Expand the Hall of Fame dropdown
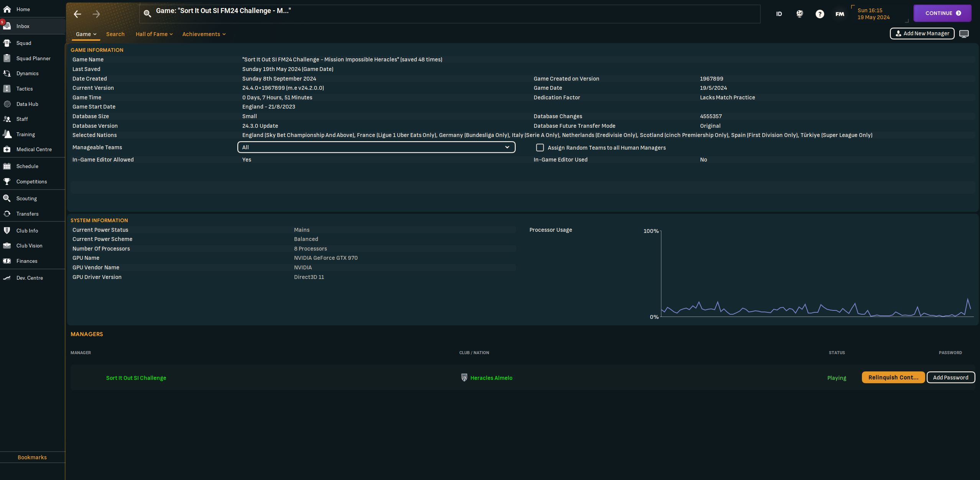The image size is (980, 480). 154,34
